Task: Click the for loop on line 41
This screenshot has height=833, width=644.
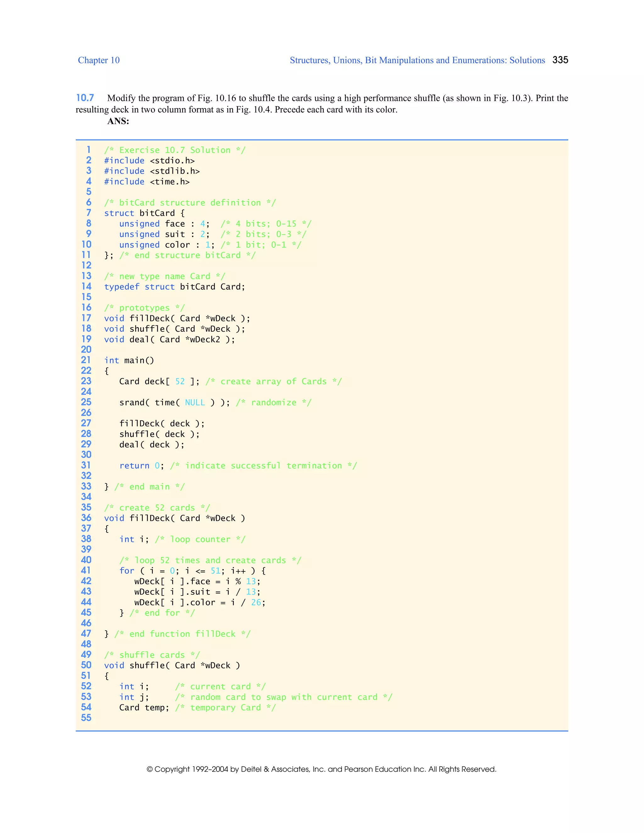Action: click(192, 571)
